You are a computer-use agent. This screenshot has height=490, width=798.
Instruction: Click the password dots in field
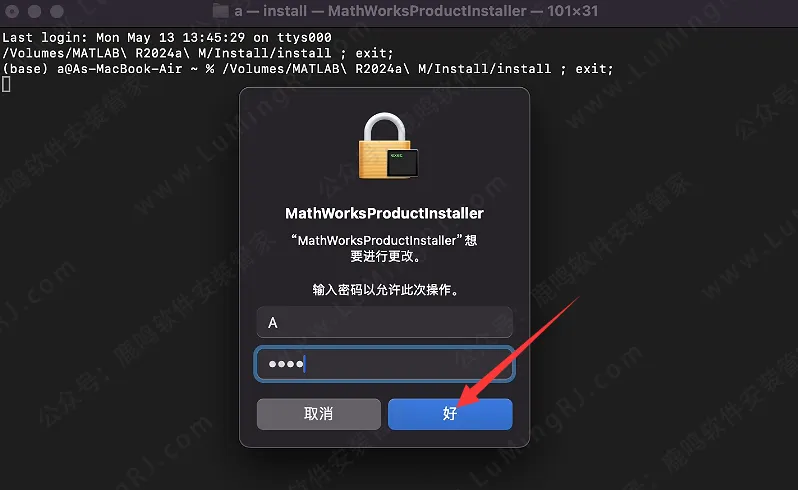[x=286, y=364]
